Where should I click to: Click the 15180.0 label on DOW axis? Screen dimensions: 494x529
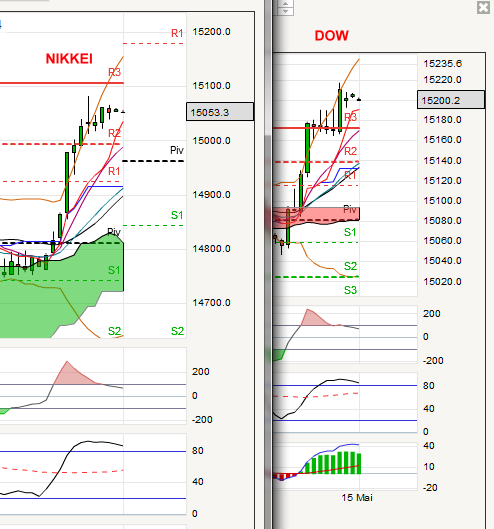(442, 120)
